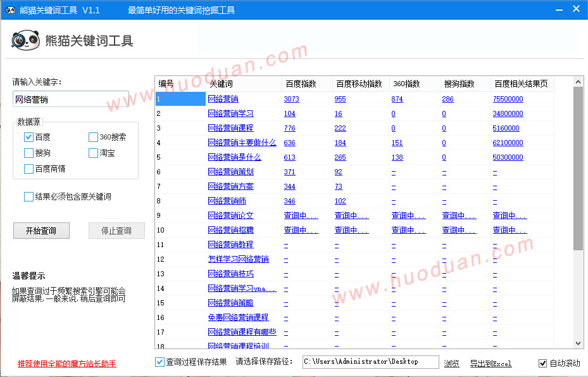Click Baidu index value 776

point(289,129)
